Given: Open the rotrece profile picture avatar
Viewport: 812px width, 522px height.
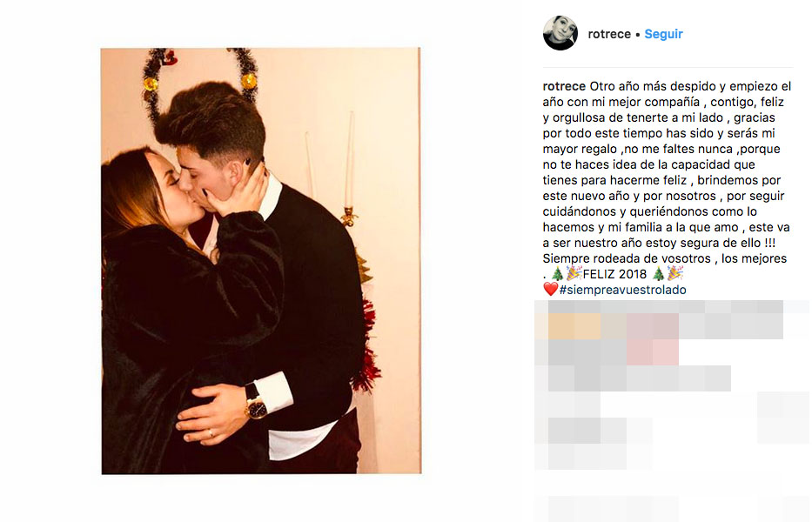Looking at the screenshot, I should pos(560,33).
